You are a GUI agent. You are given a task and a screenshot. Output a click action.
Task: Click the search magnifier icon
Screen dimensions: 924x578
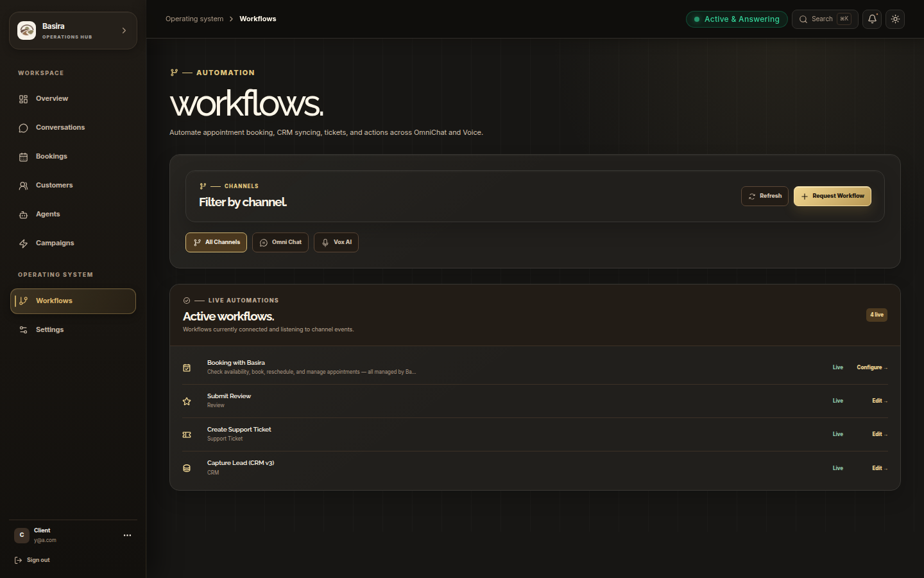(x=803, y=19)
